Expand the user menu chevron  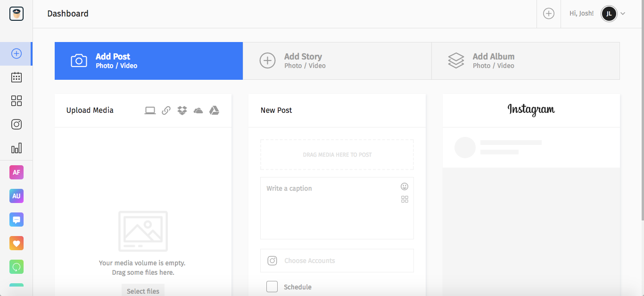(623, 14)
